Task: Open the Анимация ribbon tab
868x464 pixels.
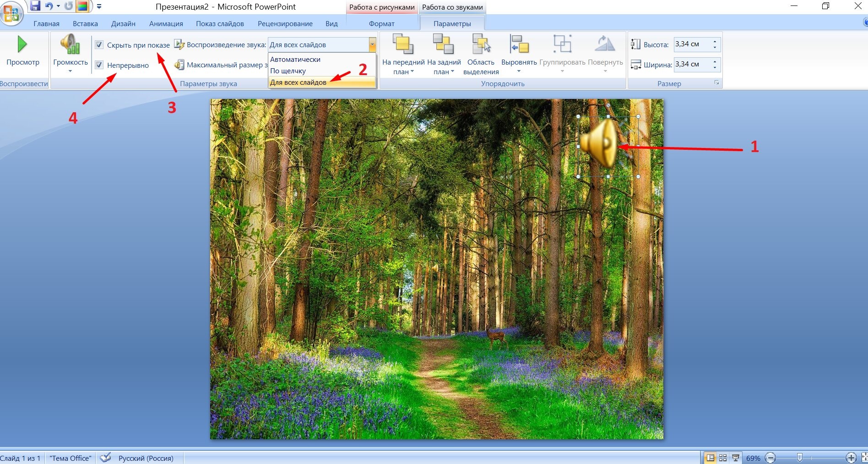Action: click(166, 24)
